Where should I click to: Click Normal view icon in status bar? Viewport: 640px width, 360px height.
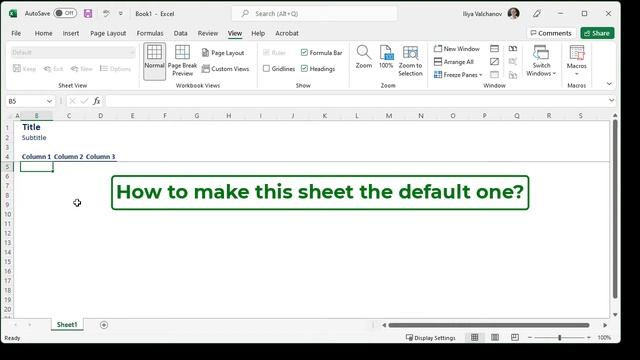pos(475,338)
